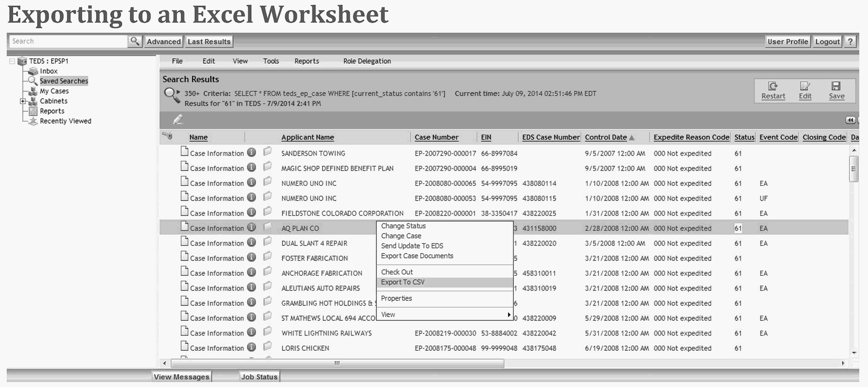Click the help question mark button
868x387 pixels.
click(850, 41)
